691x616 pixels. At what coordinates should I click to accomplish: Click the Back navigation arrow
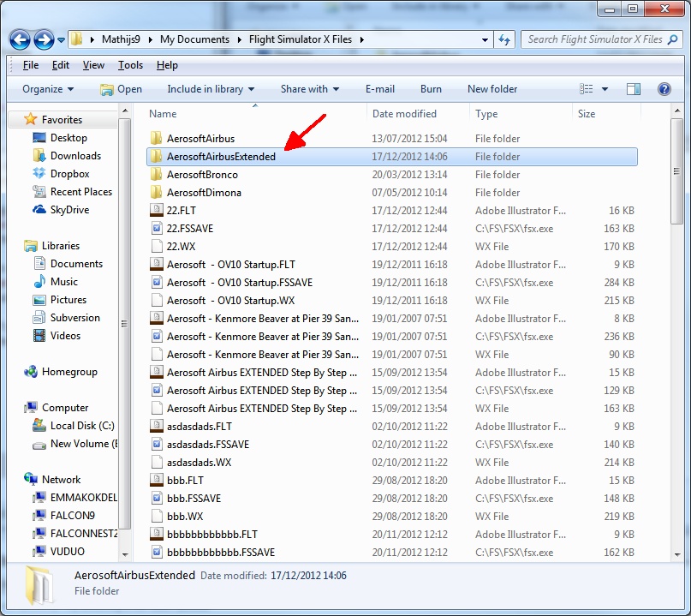point(20,39)
